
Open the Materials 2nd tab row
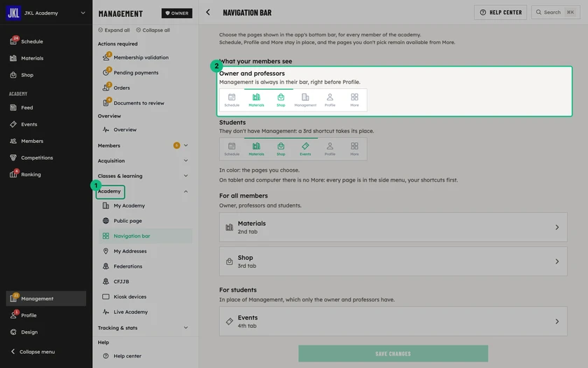[x=393, y=227]
